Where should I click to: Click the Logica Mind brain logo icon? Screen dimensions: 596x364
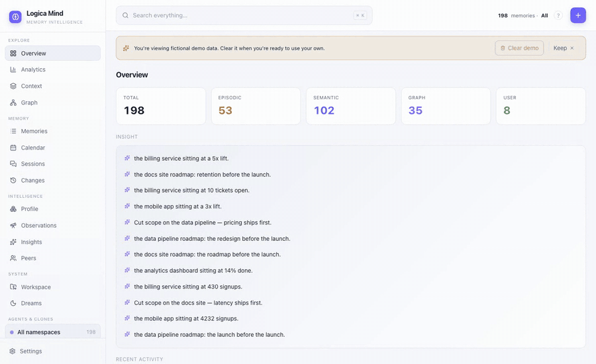point(15,17)
